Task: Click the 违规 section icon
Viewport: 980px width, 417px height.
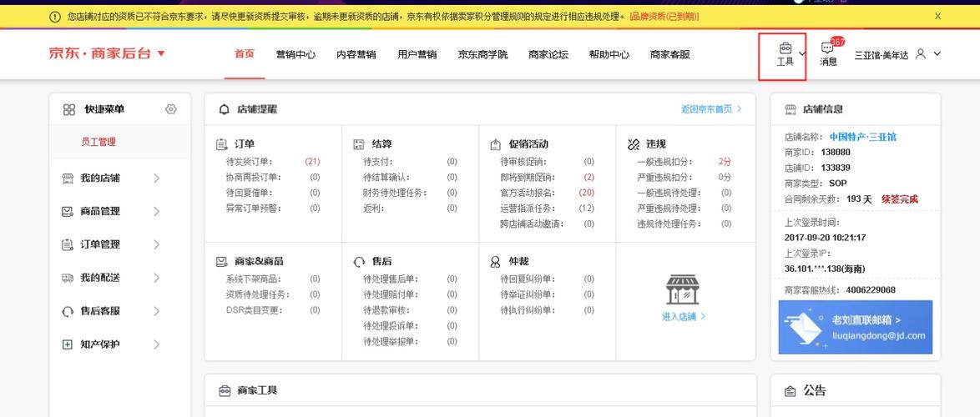Action: (633, 144)
